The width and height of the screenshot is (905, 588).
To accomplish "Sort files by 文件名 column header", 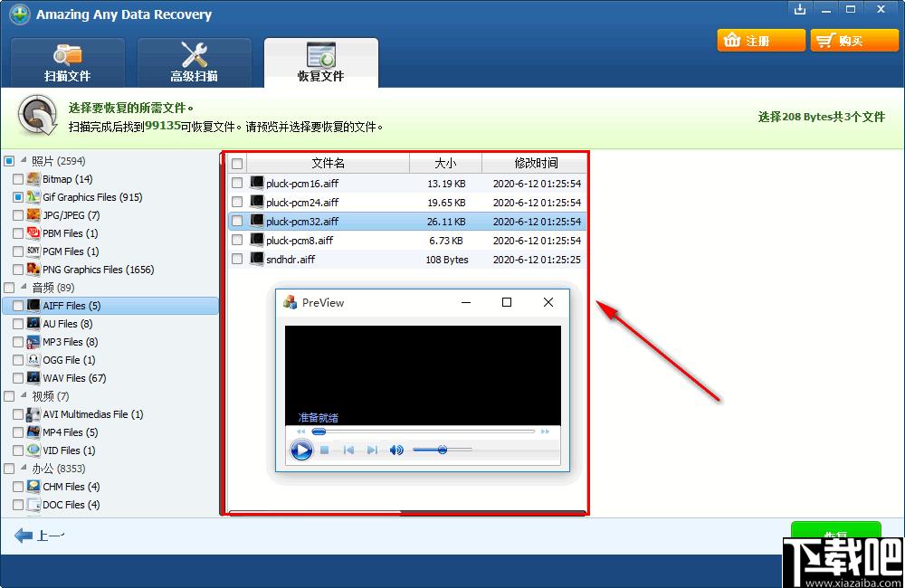I will (x=328, y=164).
